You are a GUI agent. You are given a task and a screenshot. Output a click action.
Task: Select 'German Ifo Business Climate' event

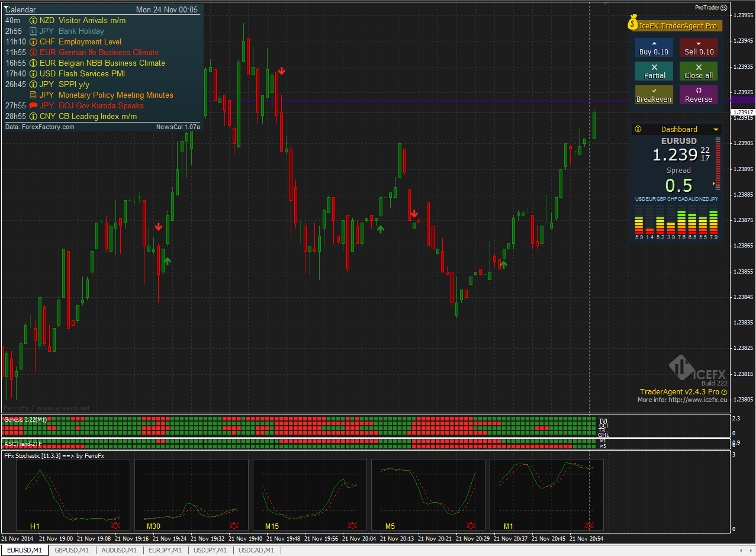(x=109, y=52)
